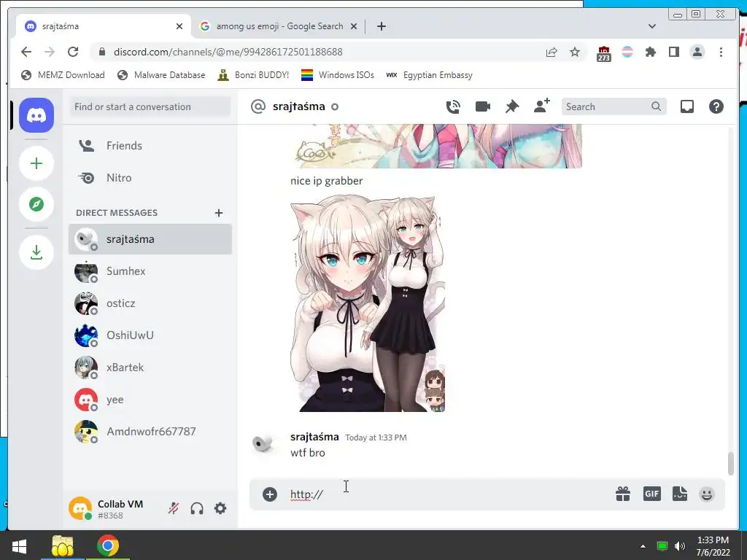Image resolution: width=747 pixels, height=560 pixels.
Task: Click the message input containing http://
Action: [448, 494]
